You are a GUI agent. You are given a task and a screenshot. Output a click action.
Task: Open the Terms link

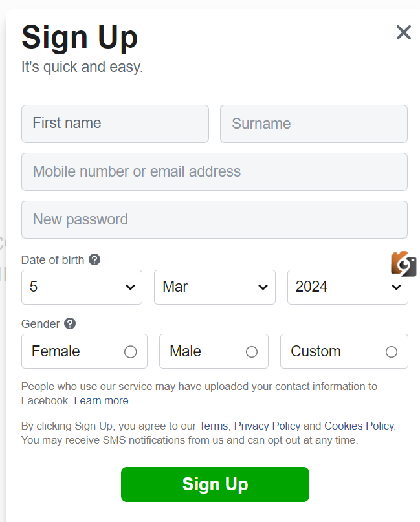pyautogui.click(x=214, y=426)
